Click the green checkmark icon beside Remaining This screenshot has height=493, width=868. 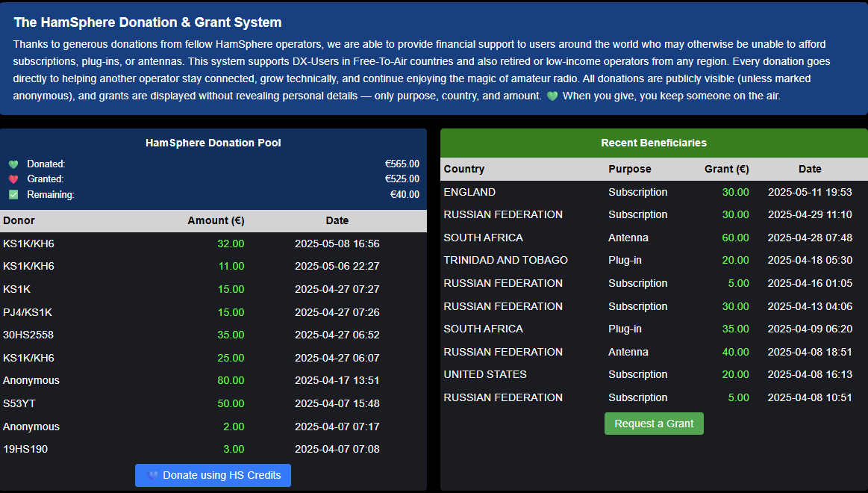[13, 194]
